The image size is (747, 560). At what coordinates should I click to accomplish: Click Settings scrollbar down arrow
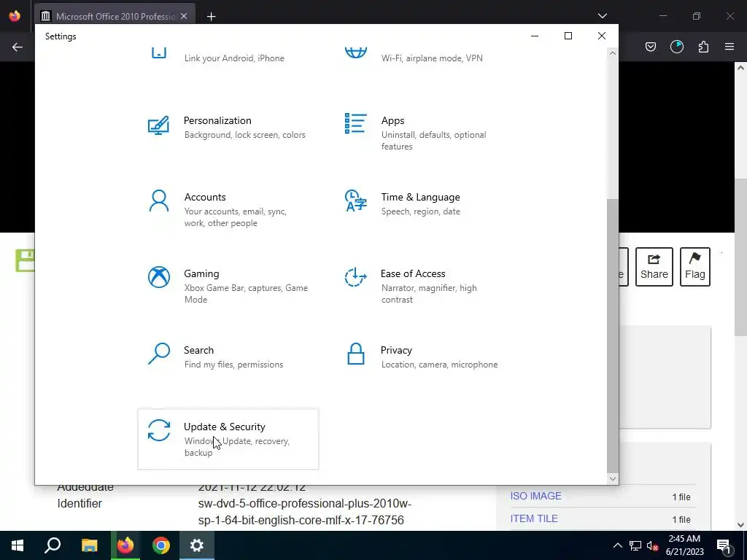[x=613, y=478]
